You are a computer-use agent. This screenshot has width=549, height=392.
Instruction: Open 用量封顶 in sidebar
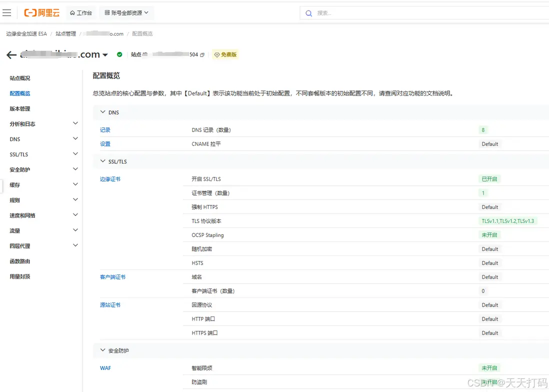click(20, 276)
